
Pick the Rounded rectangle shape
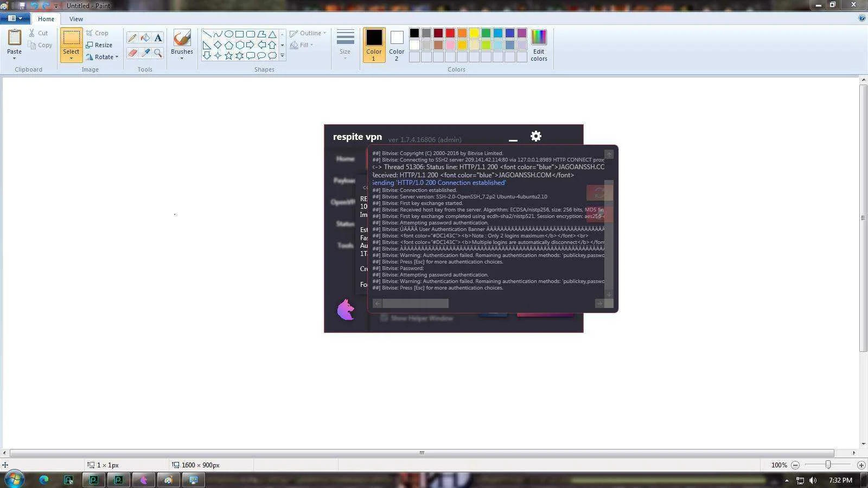(x=250, y=34)
